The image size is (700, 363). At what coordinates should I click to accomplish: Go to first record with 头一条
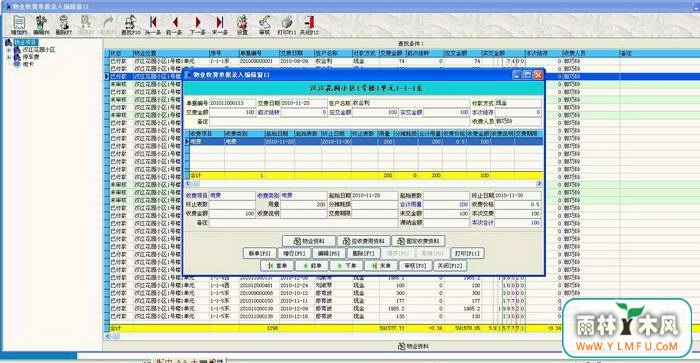tap(153, 25)
